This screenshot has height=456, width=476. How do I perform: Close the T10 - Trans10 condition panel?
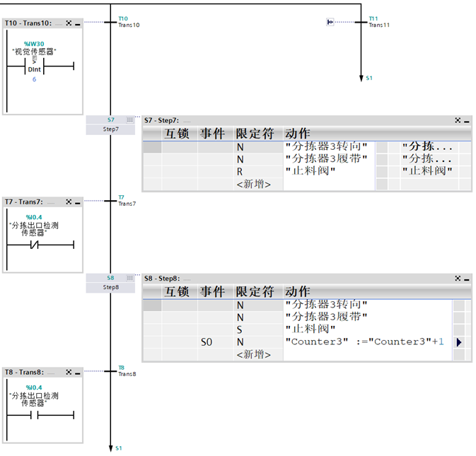(69, 23)
